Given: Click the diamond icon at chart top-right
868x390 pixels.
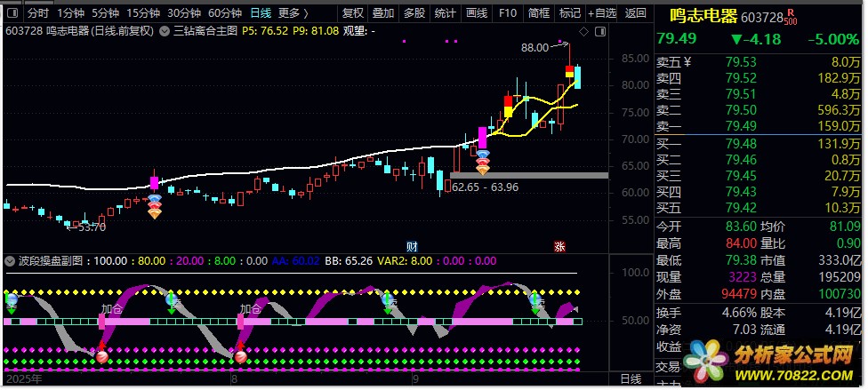Looking at the screenshot, I should click(583, 31).
